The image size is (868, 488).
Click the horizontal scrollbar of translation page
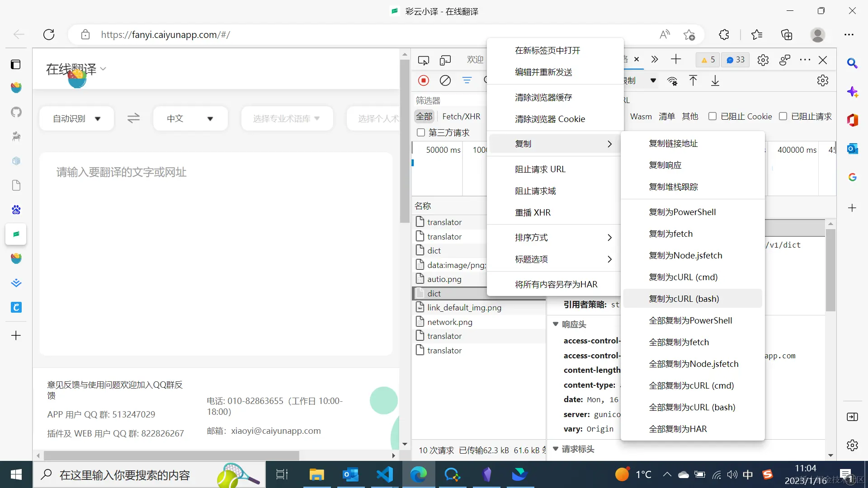[172, 455]
